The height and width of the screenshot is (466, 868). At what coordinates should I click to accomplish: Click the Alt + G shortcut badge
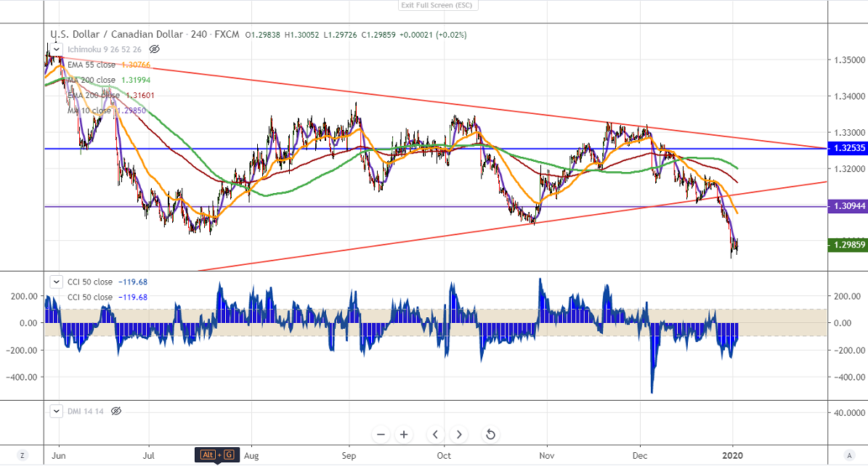click(217, 455)
